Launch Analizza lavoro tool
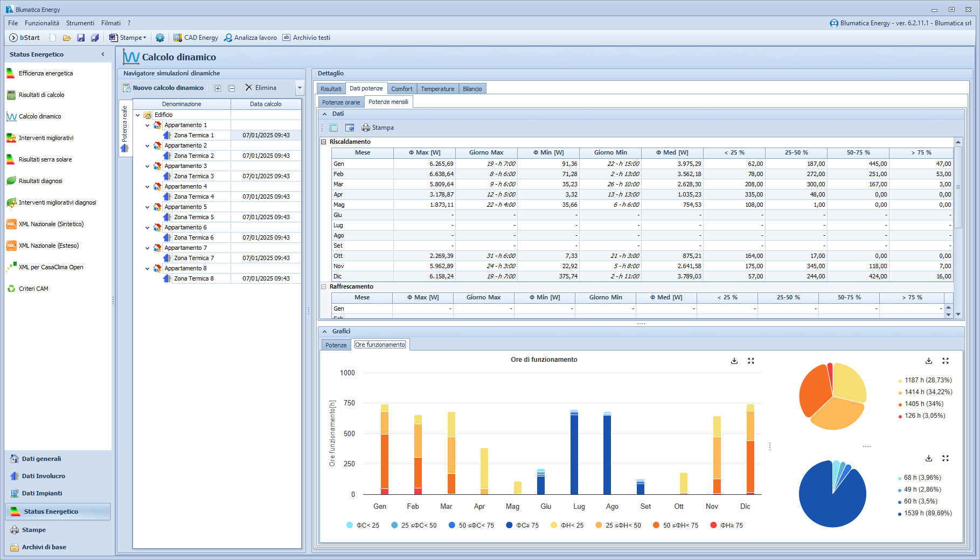Screen dimensions: 980x560 (x=251, y=38)
